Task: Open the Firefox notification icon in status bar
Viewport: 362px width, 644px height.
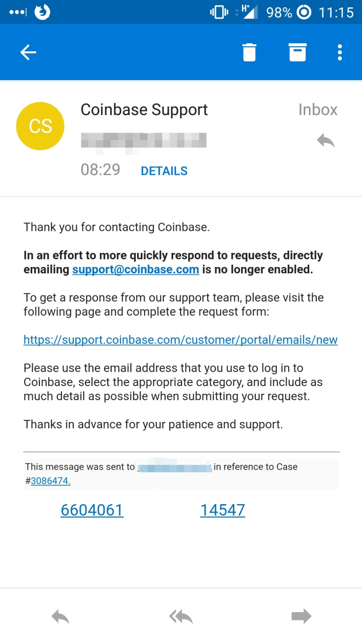Action: tap(43, 12)
